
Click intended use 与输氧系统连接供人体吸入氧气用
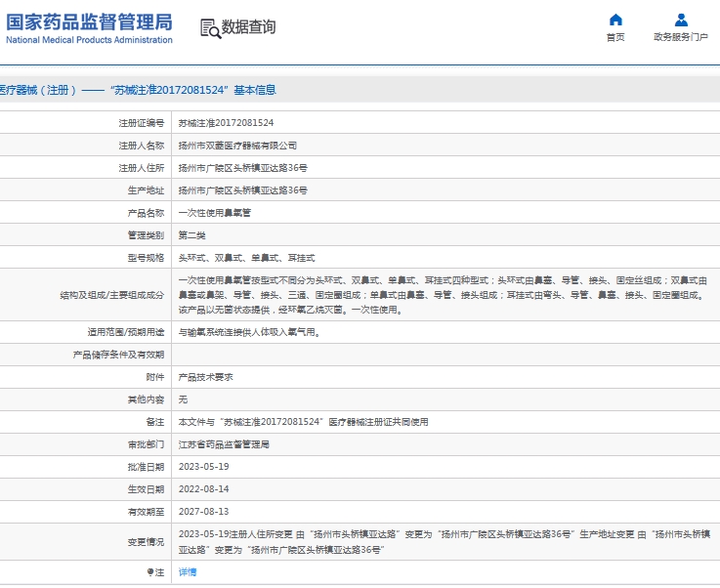[x=249, y=332]
